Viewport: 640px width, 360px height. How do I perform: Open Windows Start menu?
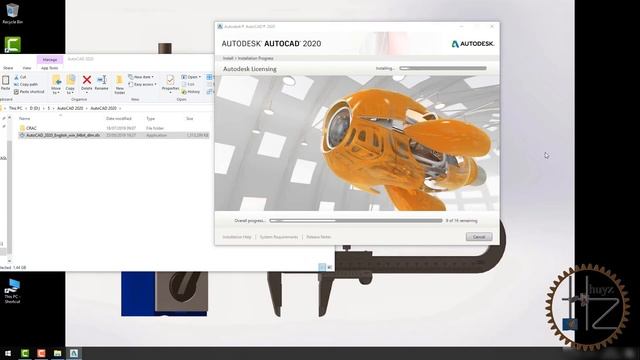[x=8, y=353]
